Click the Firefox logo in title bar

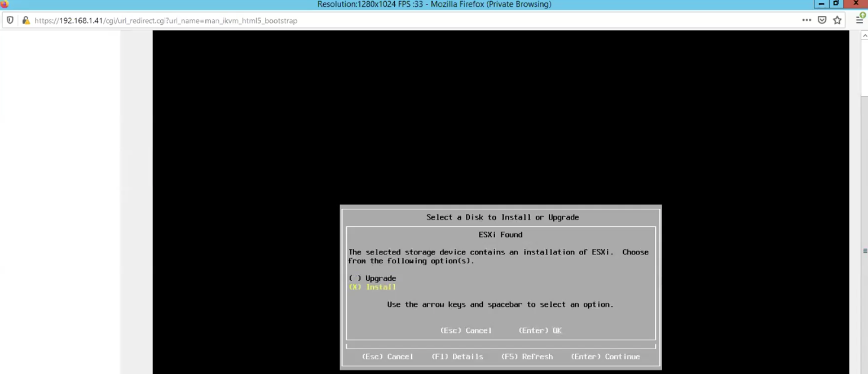point(5,5)
